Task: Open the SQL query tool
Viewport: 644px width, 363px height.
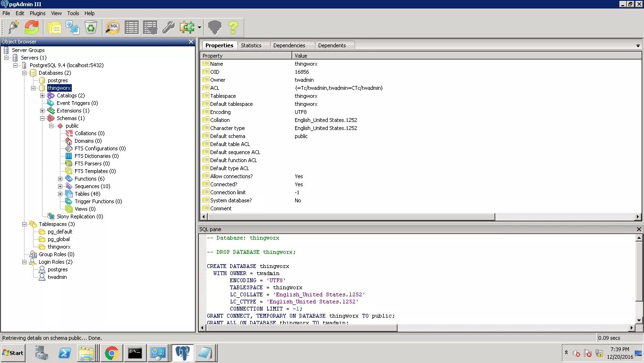Action: [x=113, y=27]
